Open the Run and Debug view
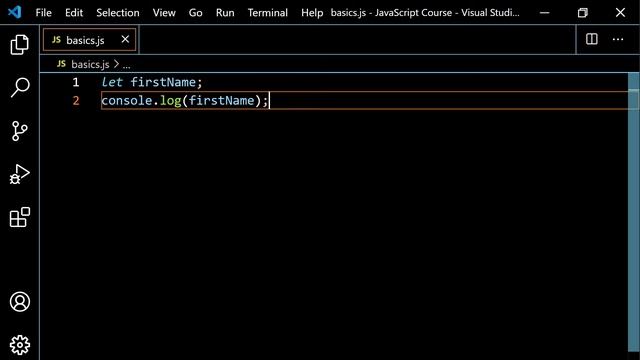This screenshot has width=640, height=360. tap(19, 174)
